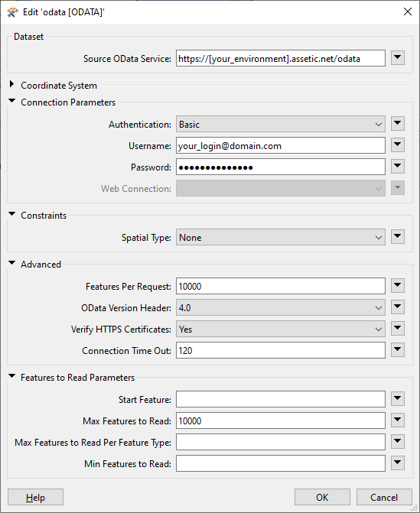
Task: Open parameter menu arrow beside Spatial Type
Action: (x=397, y=236)
